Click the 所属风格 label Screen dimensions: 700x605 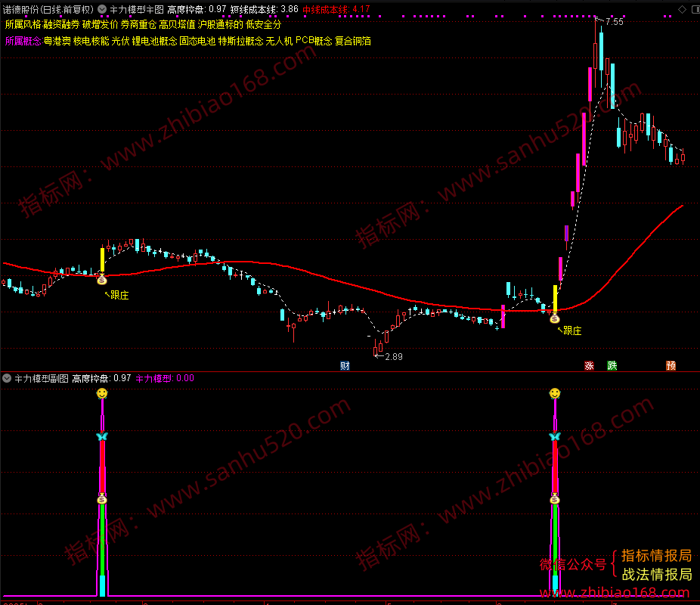23,24
